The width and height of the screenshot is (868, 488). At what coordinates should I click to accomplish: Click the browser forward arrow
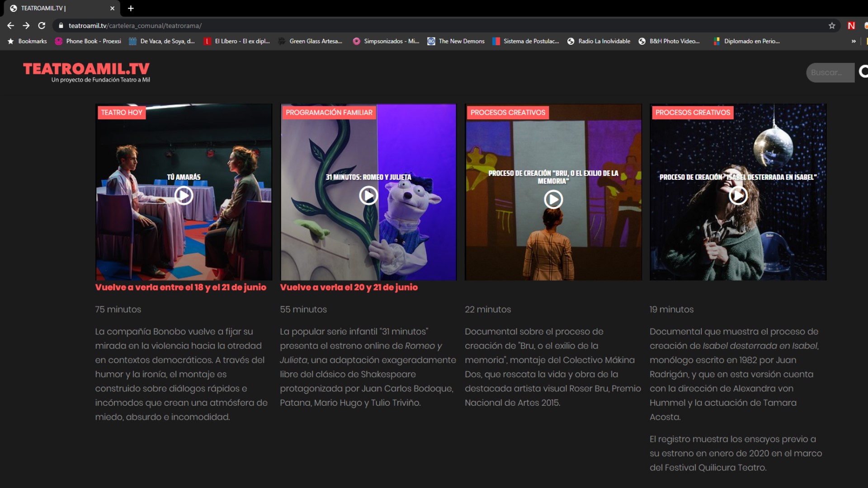click(x=26, y=26)
